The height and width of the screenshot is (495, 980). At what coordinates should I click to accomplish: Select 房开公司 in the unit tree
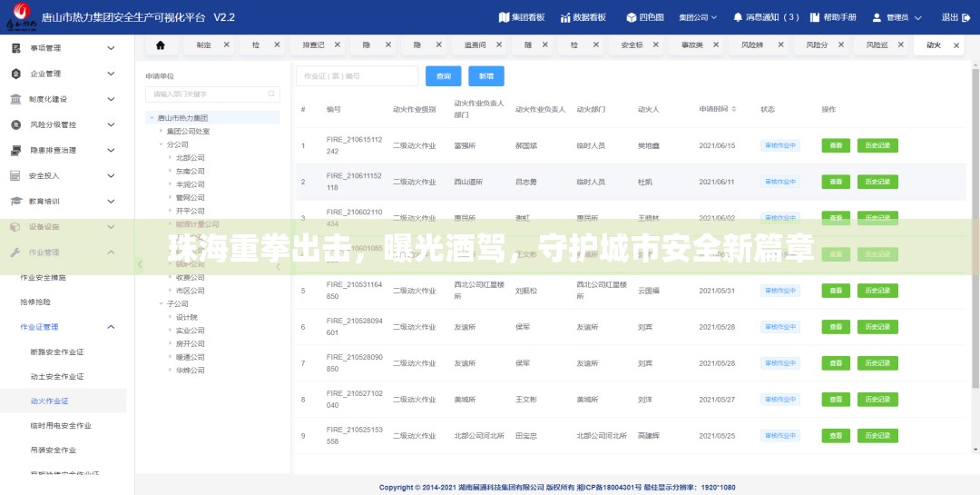coord(190,343)
